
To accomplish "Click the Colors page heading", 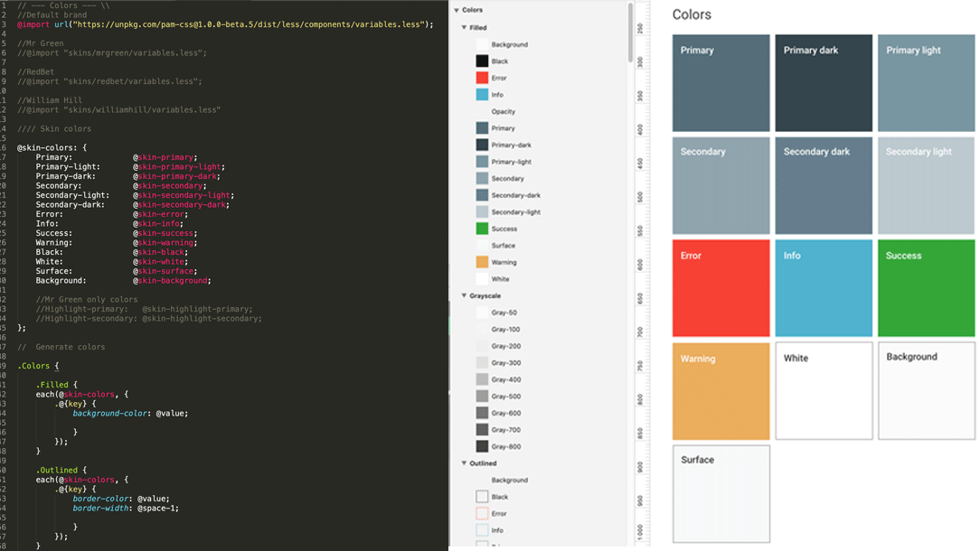I will click(x=692, y=14).
